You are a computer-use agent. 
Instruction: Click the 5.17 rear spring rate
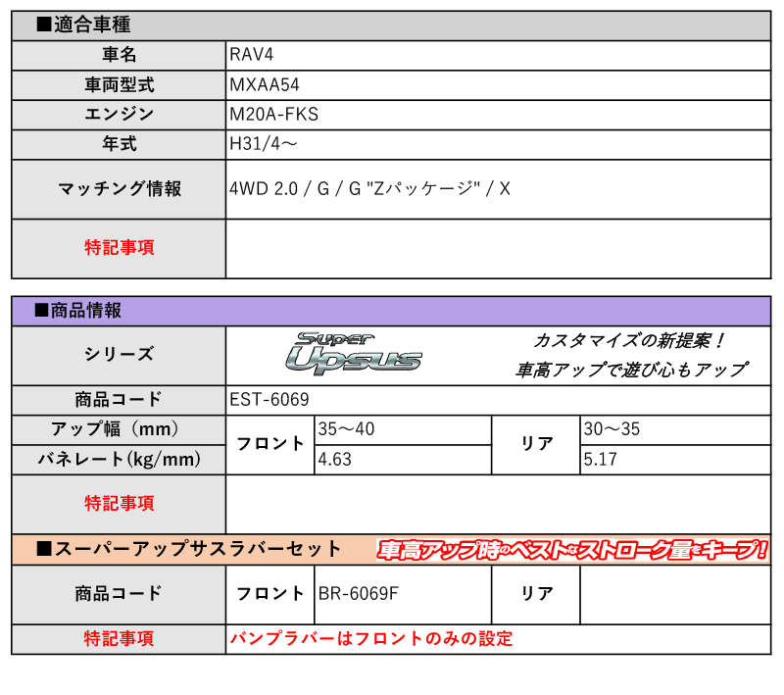click(601, 460)
